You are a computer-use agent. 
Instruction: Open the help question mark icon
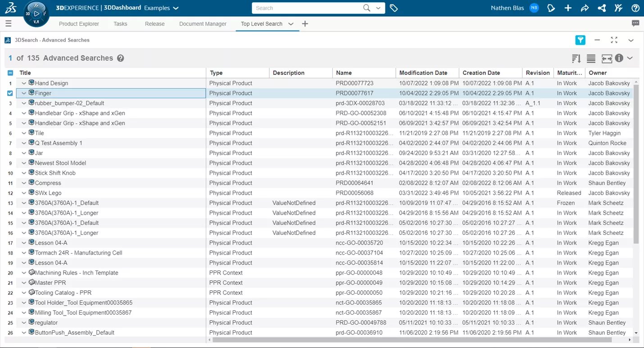point(635,8)
